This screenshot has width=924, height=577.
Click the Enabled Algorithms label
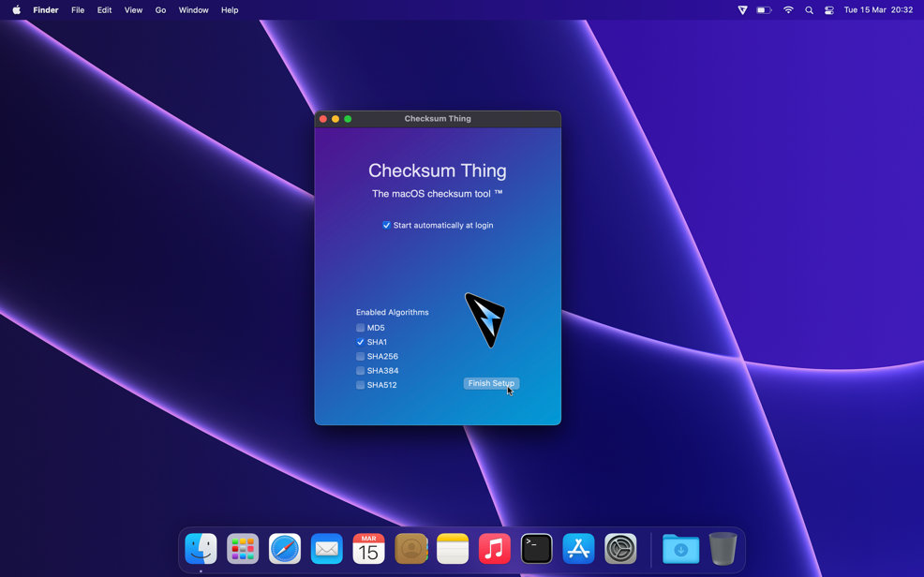393,312
